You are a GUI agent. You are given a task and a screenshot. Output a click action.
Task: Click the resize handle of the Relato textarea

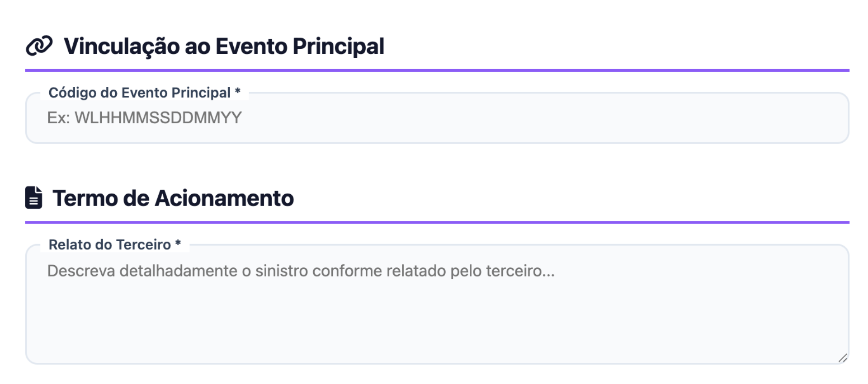coord(844,358)
